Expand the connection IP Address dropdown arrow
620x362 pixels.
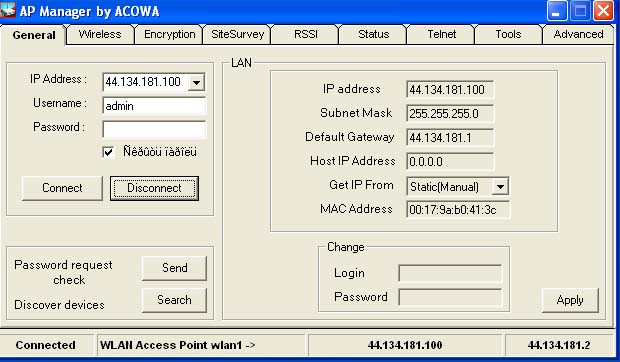point(196,82)
